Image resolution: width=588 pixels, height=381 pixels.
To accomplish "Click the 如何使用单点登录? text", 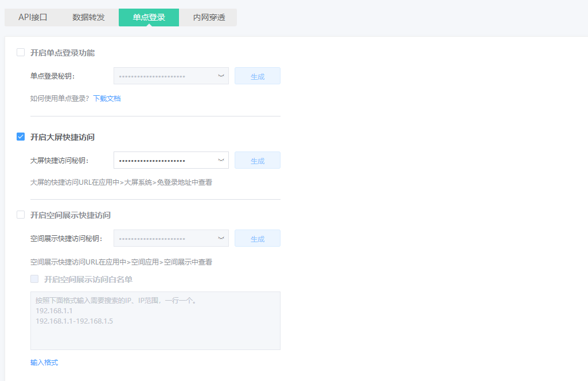I will coord(60,99).
